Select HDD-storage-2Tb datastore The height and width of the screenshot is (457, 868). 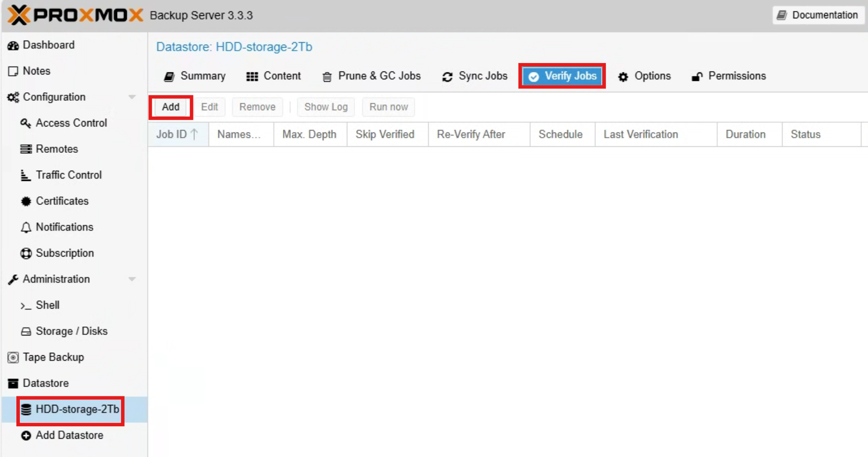tap(74, 409)
